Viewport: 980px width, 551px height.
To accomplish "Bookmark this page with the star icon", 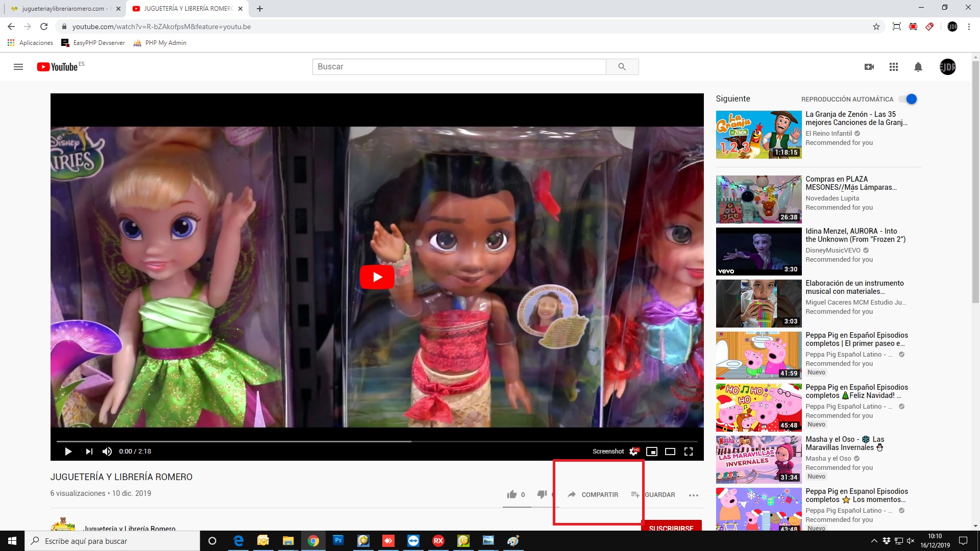I will pos(876,27).
